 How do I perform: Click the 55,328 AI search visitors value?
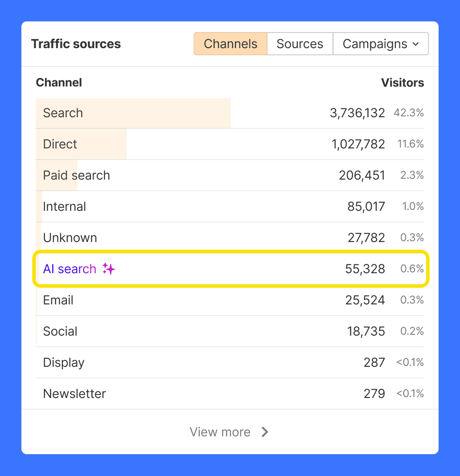pyautogui.click(x=365, y=269)
